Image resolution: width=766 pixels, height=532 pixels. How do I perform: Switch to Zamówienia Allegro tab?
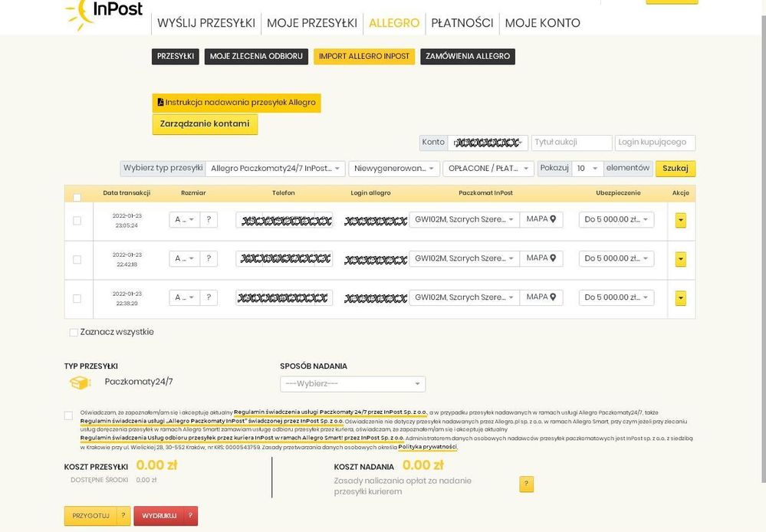click(x=467, y=57)
